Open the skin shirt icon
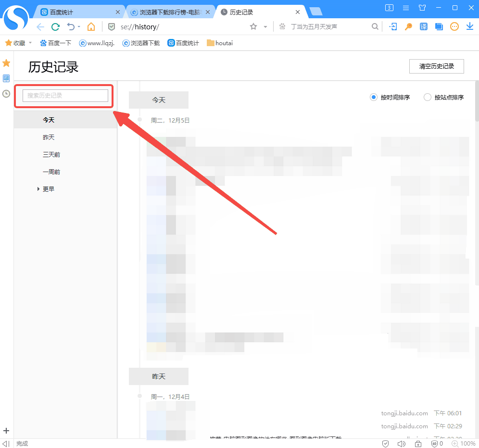Screen dimensions: 479x448 (422, 8)
